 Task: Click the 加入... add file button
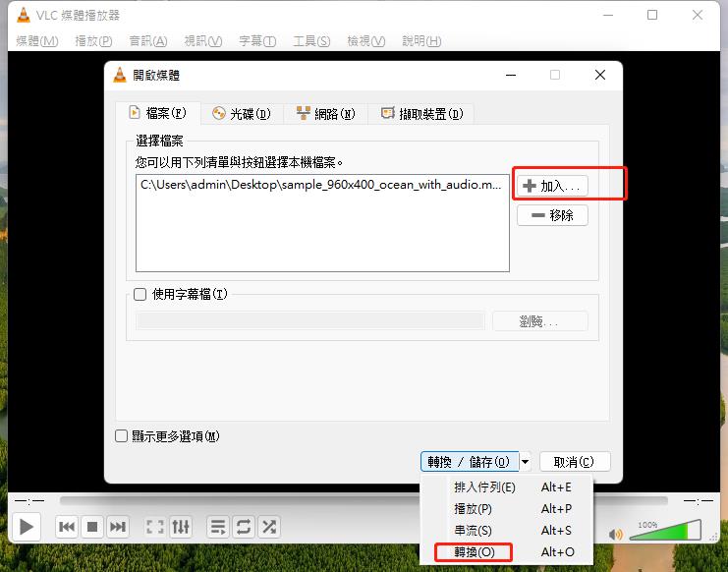tap(552, 186)
